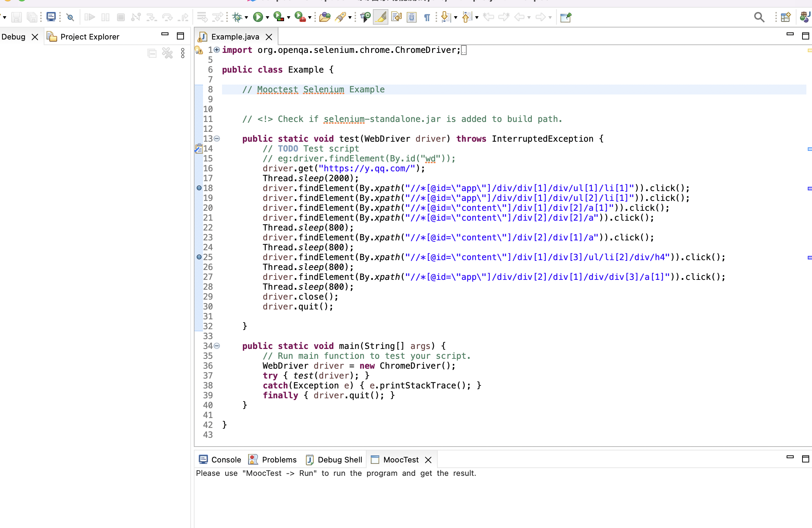812x528 pixels.
Task: Switch to the Java perspective icon
Action: [805, 17]
